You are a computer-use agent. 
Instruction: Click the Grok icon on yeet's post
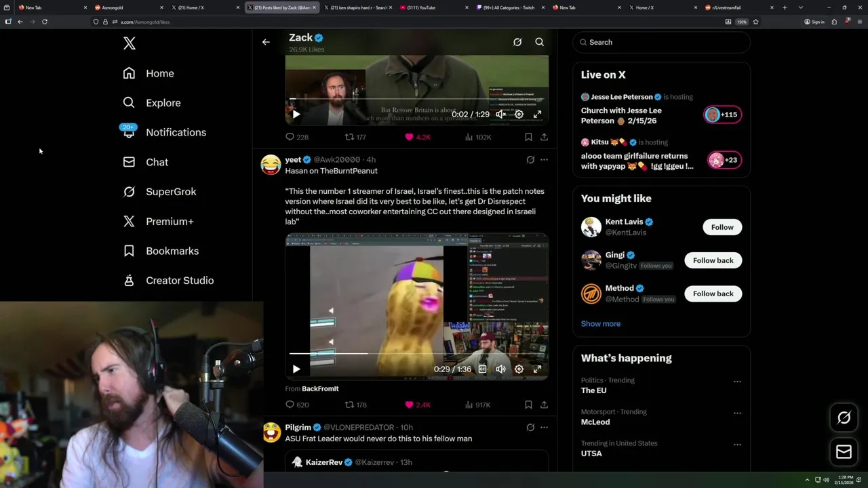[x=530, y=160]
